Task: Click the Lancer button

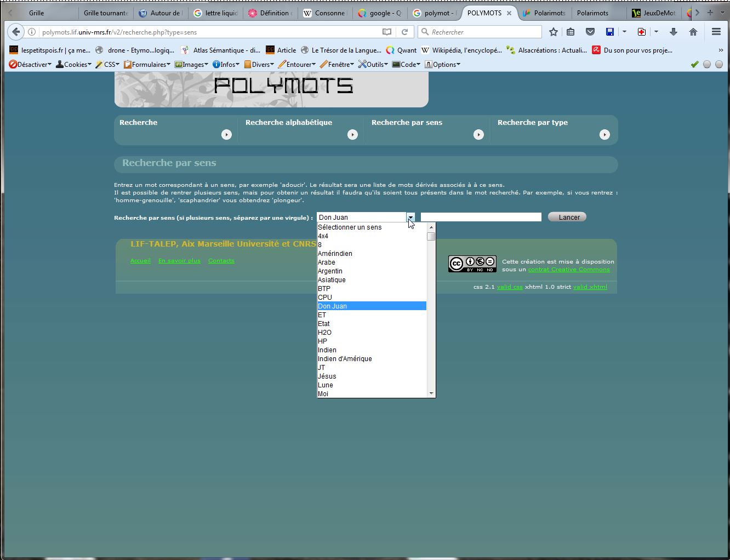Action: (x=567, y=217)
